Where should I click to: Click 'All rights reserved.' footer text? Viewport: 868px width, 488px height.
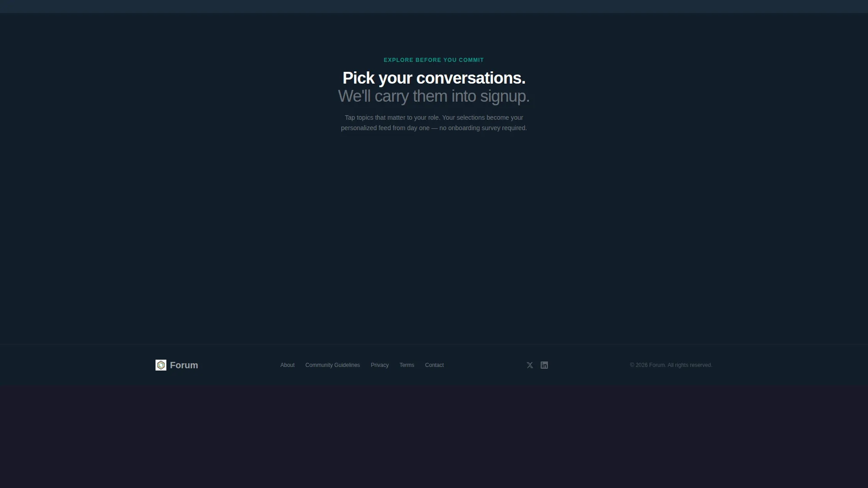(690, 365)
